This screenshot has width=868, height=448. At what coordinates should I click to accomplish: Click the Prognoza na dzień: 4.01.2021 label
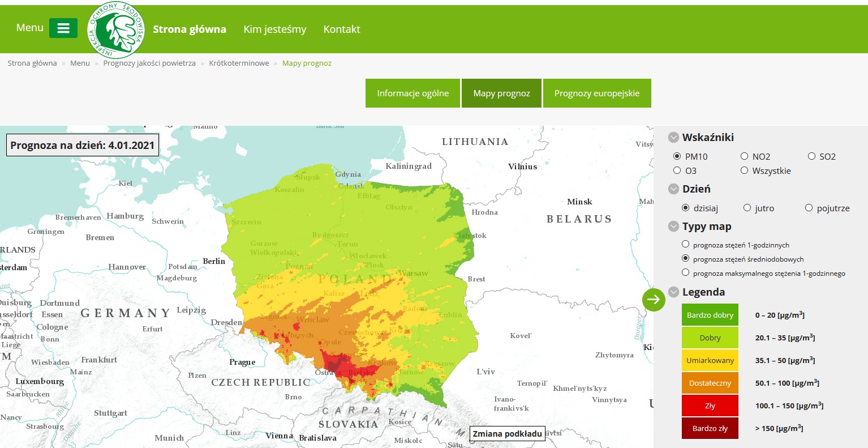(83, 145)
